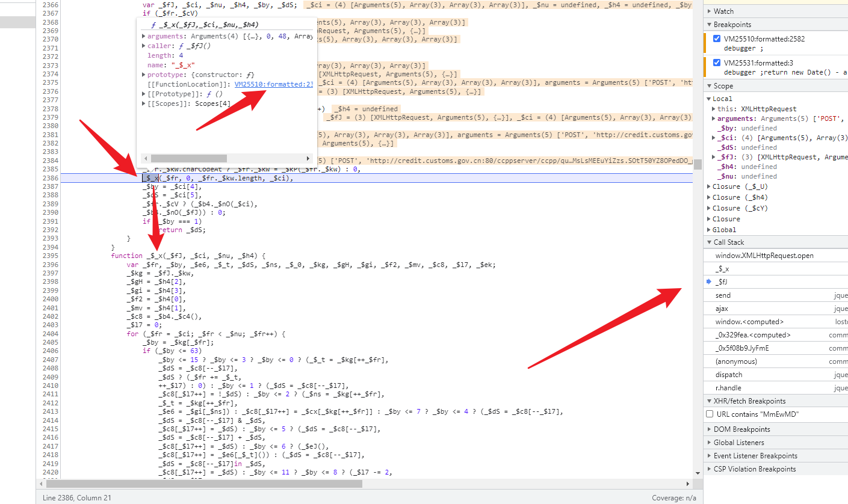Click the 'Coverage: n/a' status text

click(x=673, y=498)
